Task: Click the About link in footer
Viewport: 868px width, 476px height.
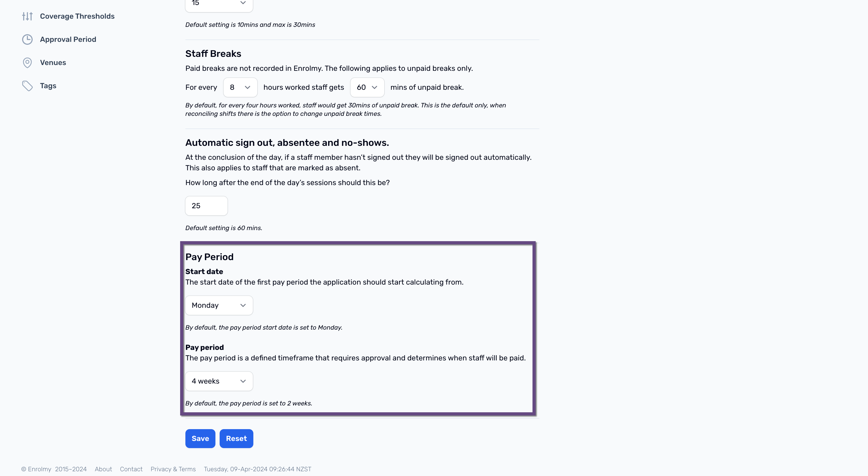Action: coord(103,469)
